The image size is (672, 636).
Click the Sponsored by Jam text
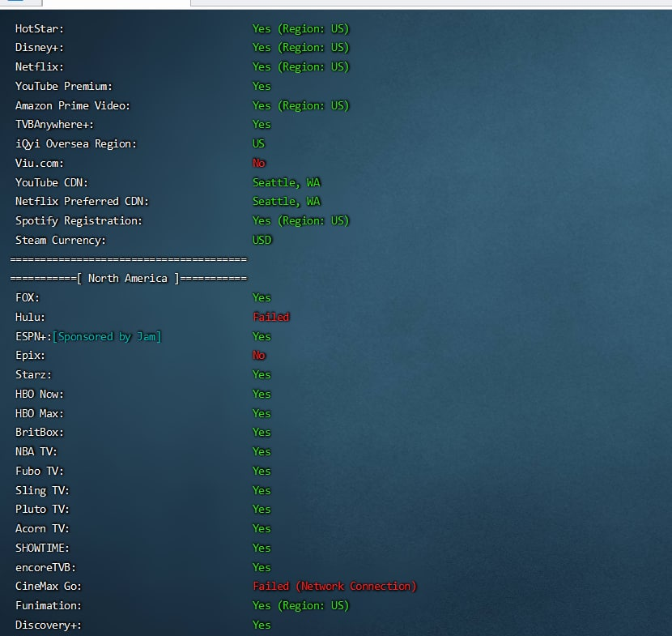pyautogui.click(x=107, y=337)
